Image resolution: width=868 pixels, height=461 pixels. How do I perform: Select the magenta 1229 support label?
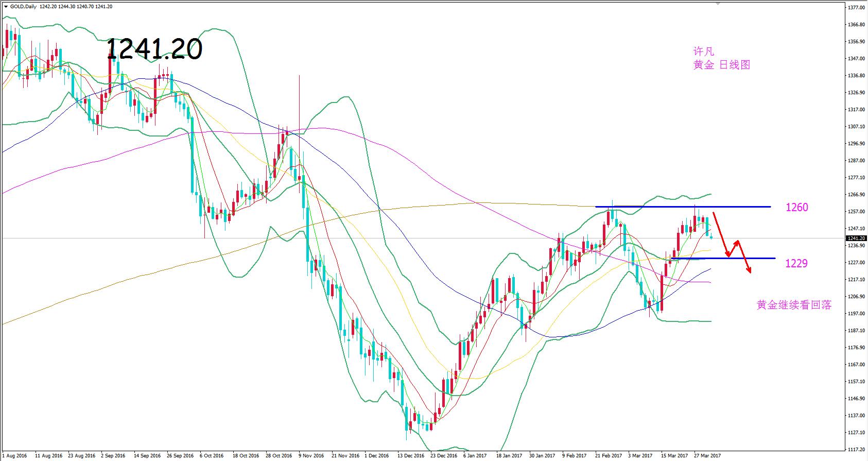tap(796, 264)
